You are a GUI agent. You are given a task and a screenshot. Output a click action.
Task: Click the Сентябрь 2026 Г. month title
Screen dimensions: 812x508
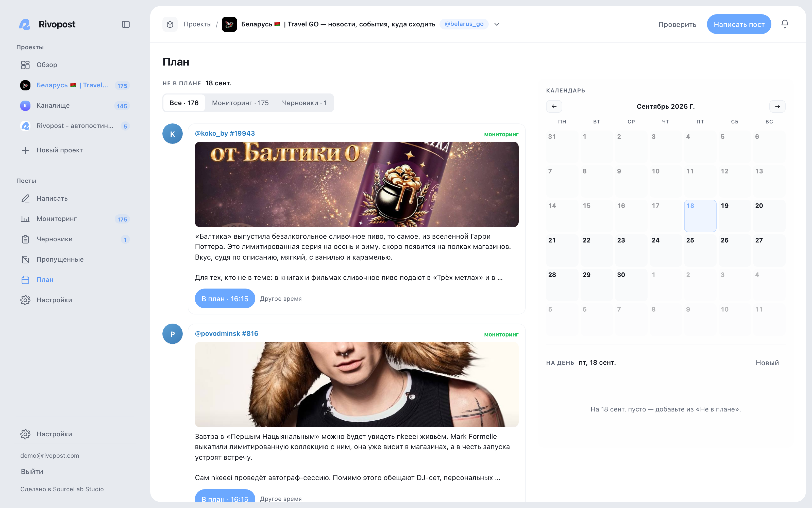(x=665, y=106)
